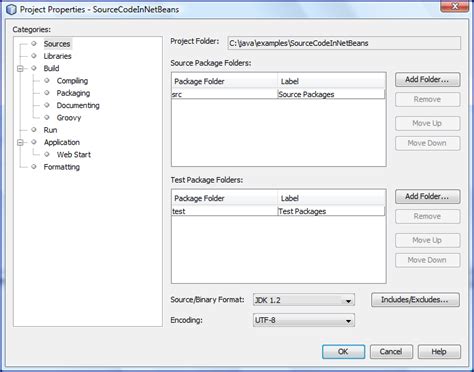This screenshot has width=474, height=372.
Task: Click the Project Properties window icon
Action: [x=11, y=9]
